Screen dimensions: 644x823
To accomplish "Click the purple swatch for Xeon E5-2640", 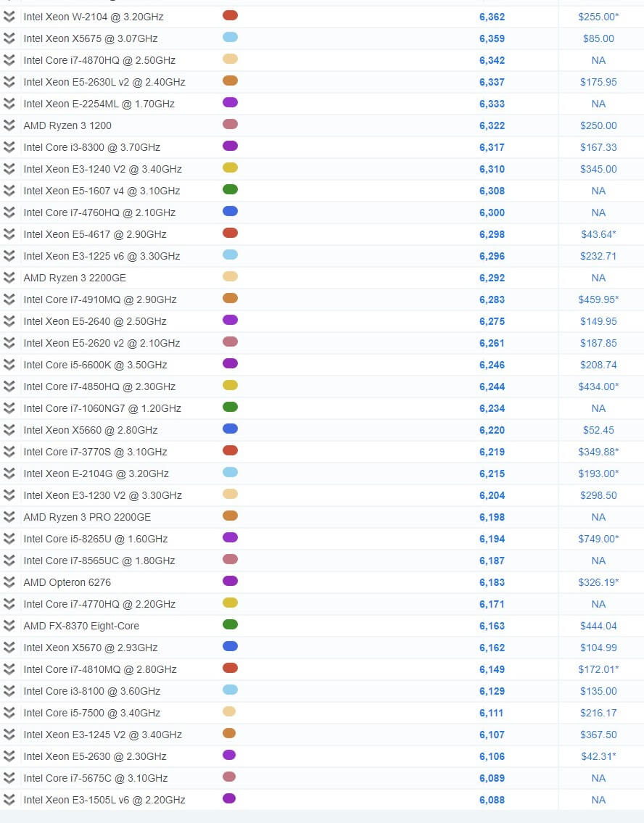I will click(230, 320).
